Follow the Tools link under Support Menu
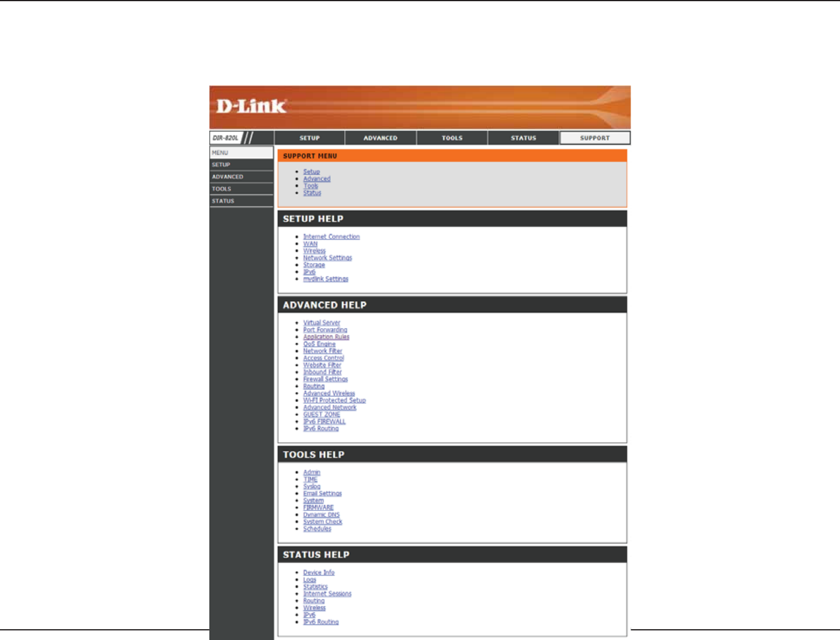 pos(311,186)
